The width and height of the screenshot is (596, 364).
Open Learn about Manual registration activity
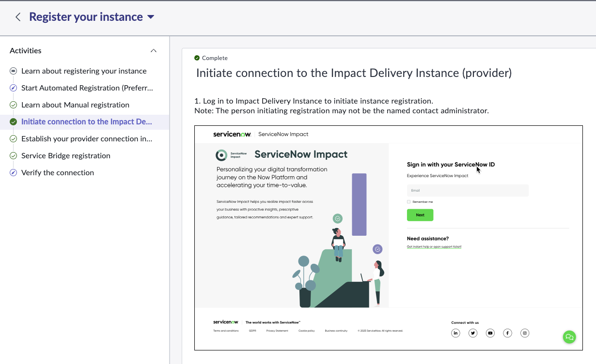75,105
